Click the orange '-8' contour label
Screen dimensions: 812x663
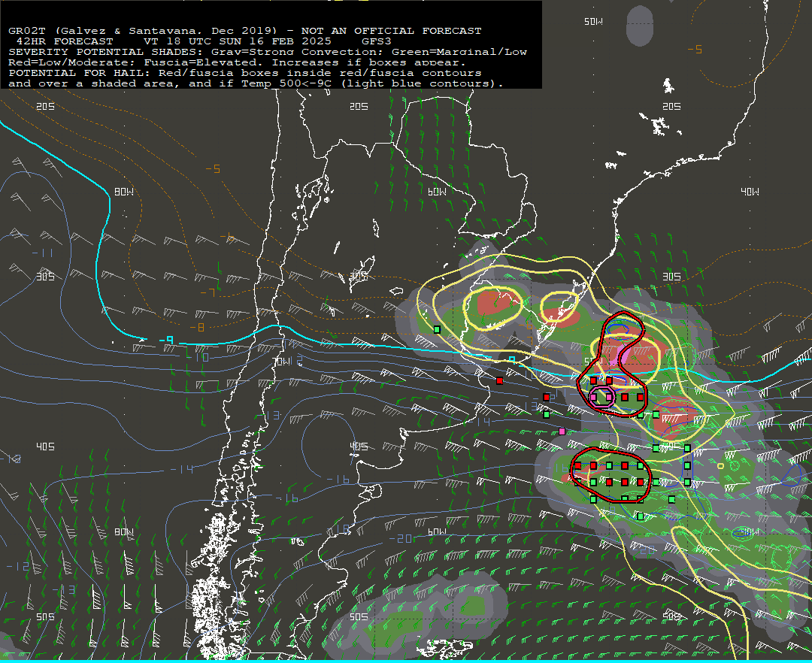click(197, 327)
